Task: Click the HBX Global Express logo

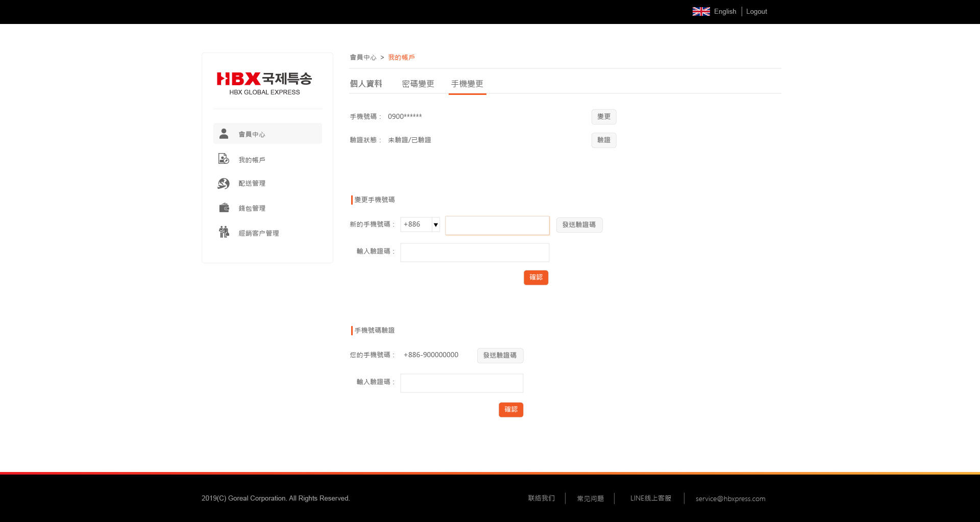Action: coord(264,83)
